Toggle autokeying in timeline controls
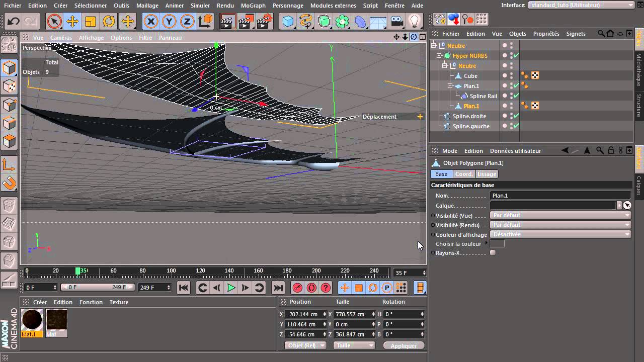 click(311, 288)
